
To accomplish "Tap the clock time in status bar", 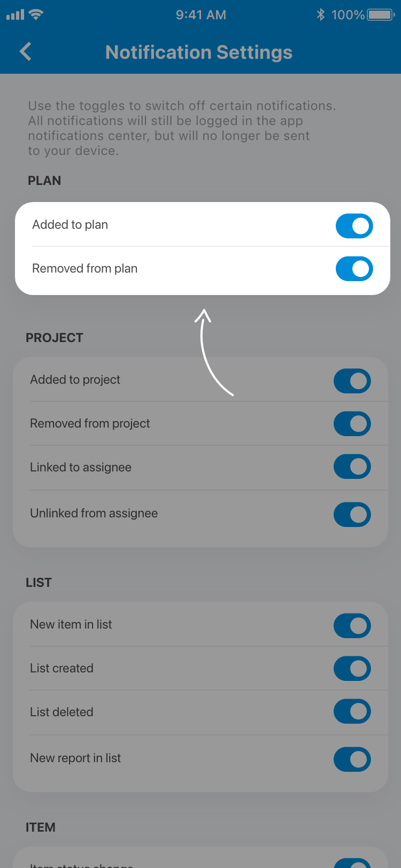I will [201, 15].
